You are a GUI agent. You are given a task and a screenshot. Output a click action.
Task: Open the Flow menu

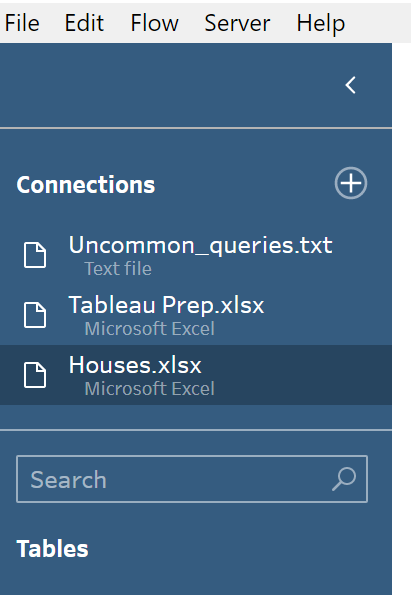click(x=154, y=23)
